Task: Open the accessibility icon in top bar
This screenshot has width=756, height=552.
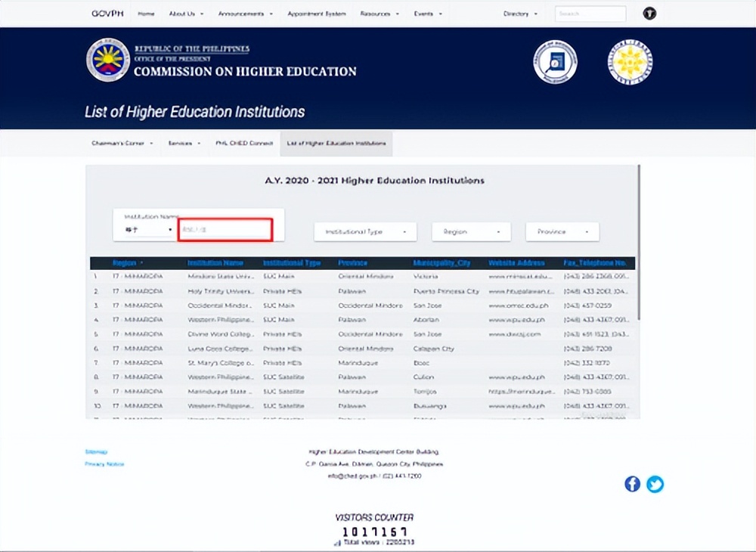Action: coord(649,14)
